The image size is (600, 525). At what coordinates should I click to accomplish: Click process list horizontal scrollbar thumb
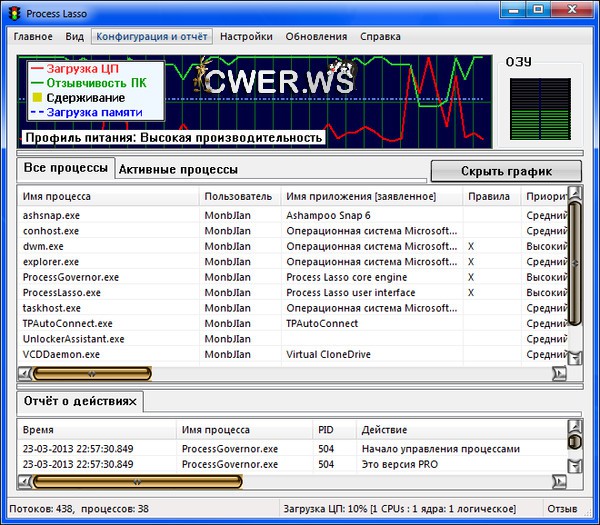point(92,373)
